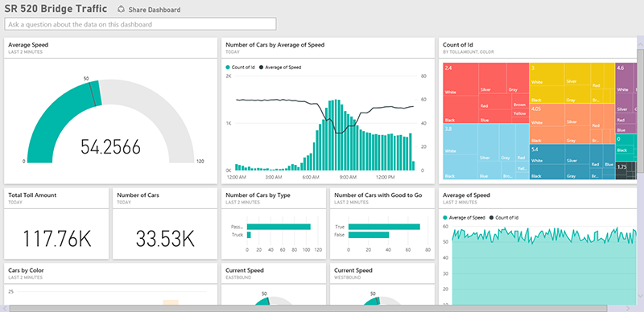Select the Gray cell in the red 2.4 group
Image resolution: width=644 pixels, height=312 pixels.
tap(518, 78)
